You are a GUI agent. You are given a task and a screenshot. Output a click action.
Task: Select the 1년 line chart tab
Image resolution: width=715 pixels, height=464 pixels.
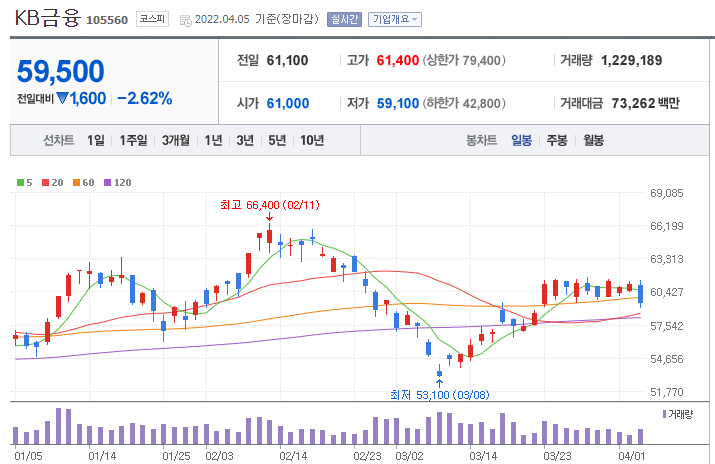pyautogui.click(x=213, y=140)
